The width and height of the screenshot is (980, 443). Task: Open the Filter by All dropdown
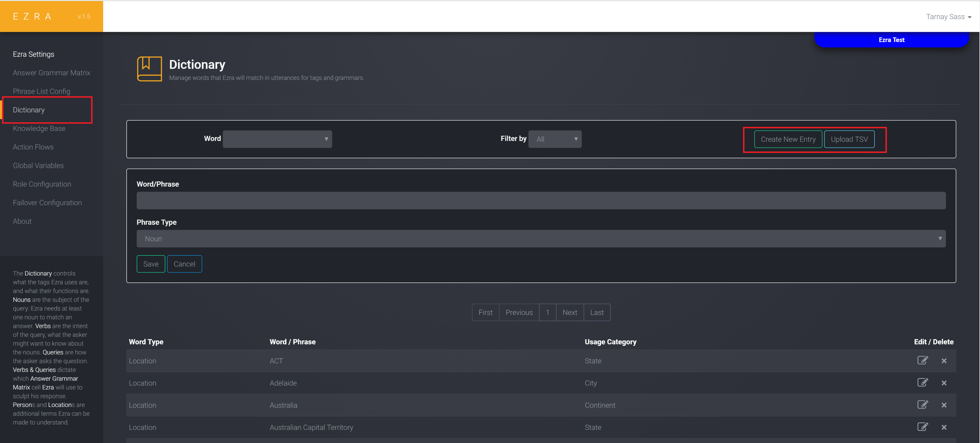point(555,139)
